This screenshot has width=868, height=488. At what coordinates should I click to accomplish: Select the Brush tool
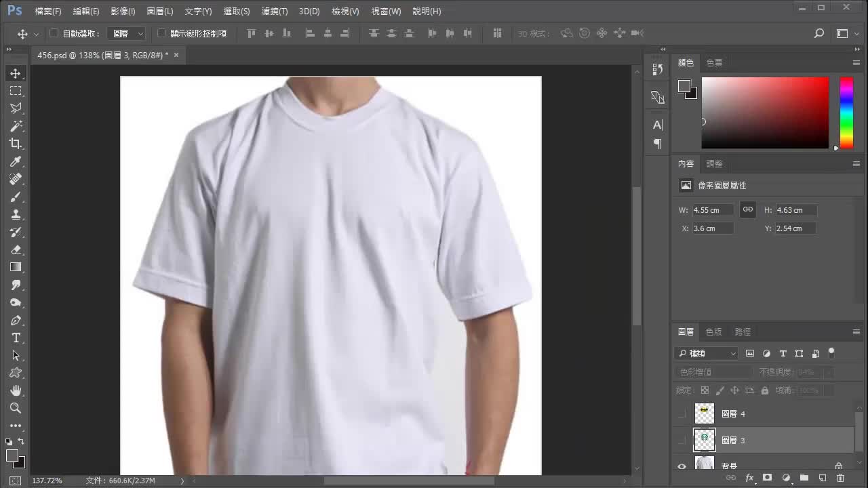pyautogui.click(x=16, y=197)
